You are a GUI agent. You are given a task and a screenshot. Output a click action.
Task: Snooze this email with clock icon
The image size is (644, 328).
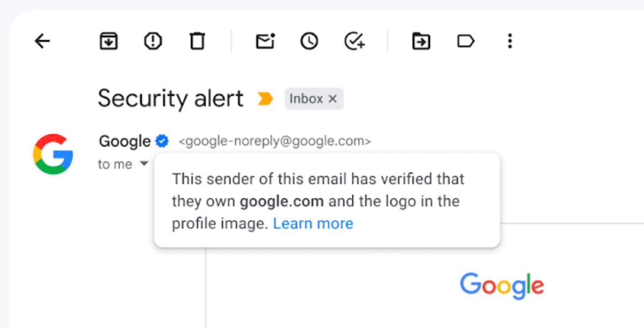(309, 41)
